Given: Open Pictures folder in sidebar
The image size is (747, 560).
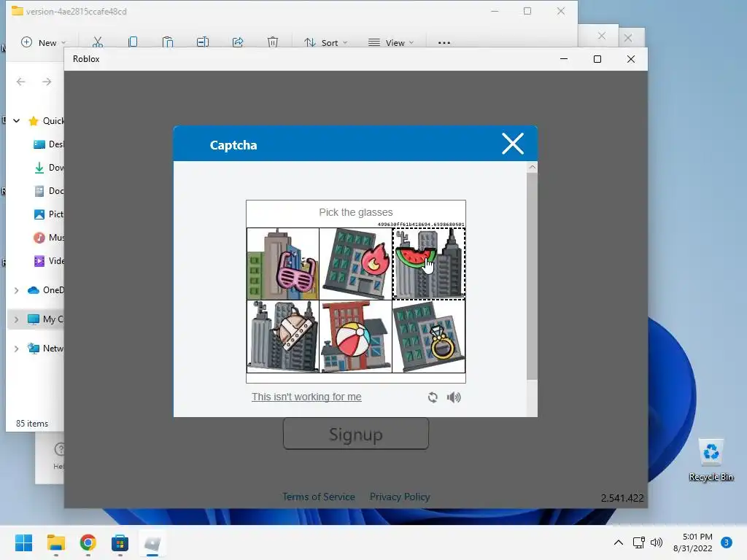Looking at the screenshot, I should point(48,214).
